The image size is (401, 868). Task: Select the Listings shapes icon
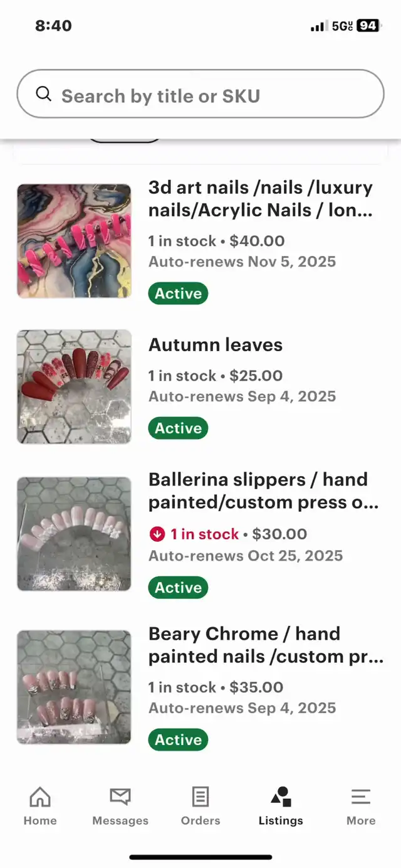pos(281,798)
